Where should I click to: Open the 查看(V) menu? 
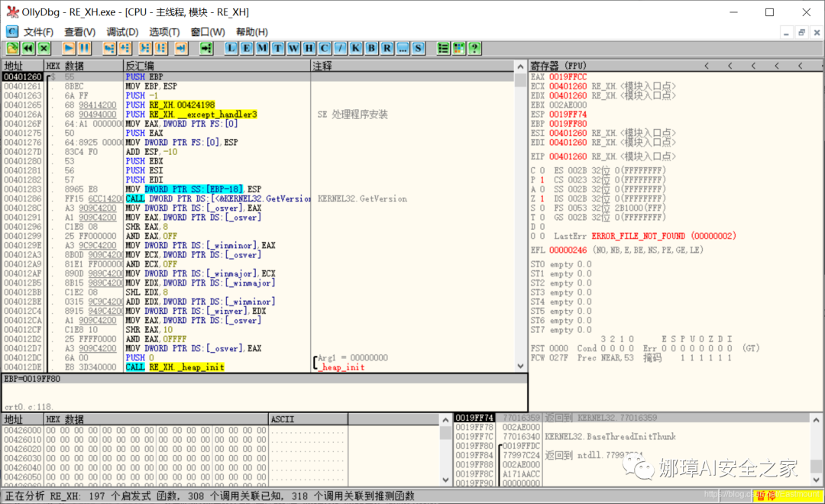(x=80, y=32)
